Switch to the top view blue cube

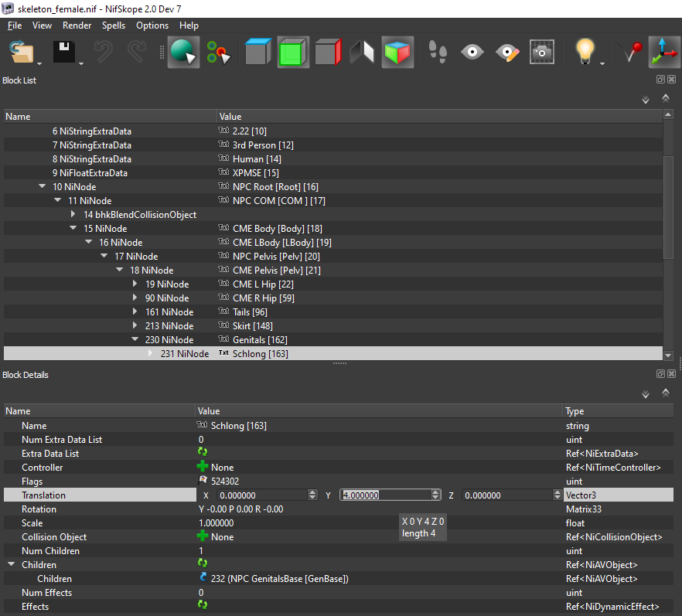click(258, 52)
